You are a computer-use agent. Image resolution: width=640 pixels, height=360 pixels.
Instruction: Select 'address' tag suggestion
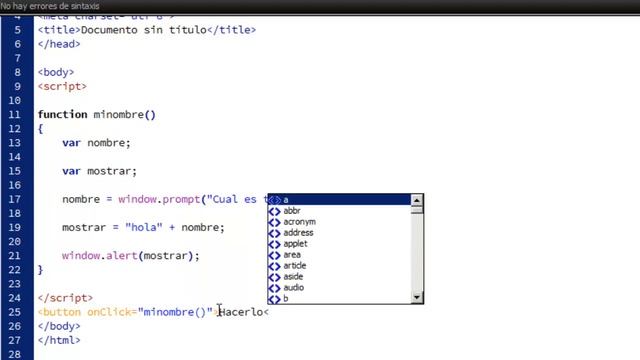click(339, 233)
